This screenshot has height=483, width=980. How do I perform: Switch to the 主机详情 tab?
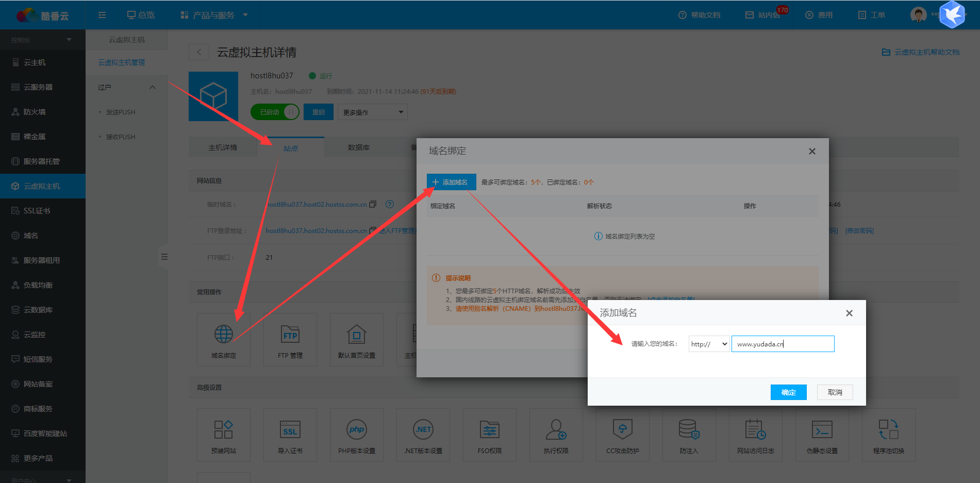point(222,147)
